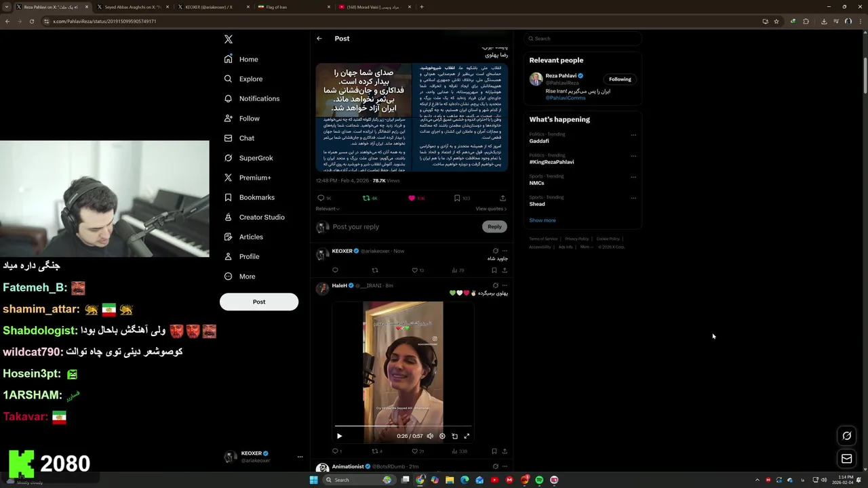This screenshot has width=868, height=488.
Task: Like KEOXER's reply with 13 likes
Action: 414,270
